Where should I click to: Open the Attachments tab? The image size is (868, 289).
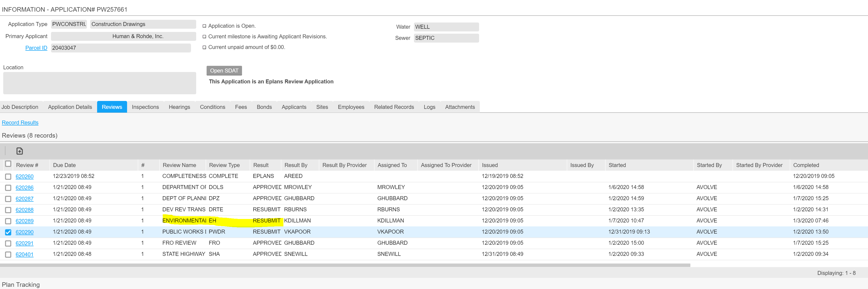pos(460,107)
